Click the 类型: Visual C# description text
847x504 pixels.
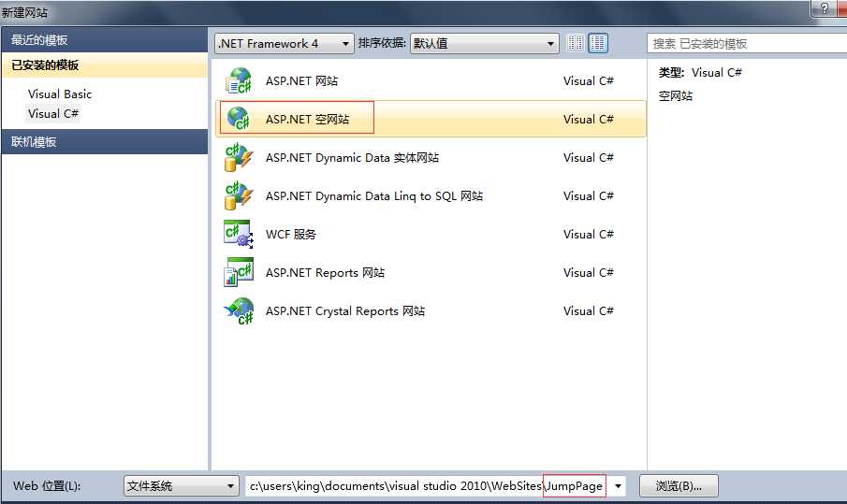[700, 72]
